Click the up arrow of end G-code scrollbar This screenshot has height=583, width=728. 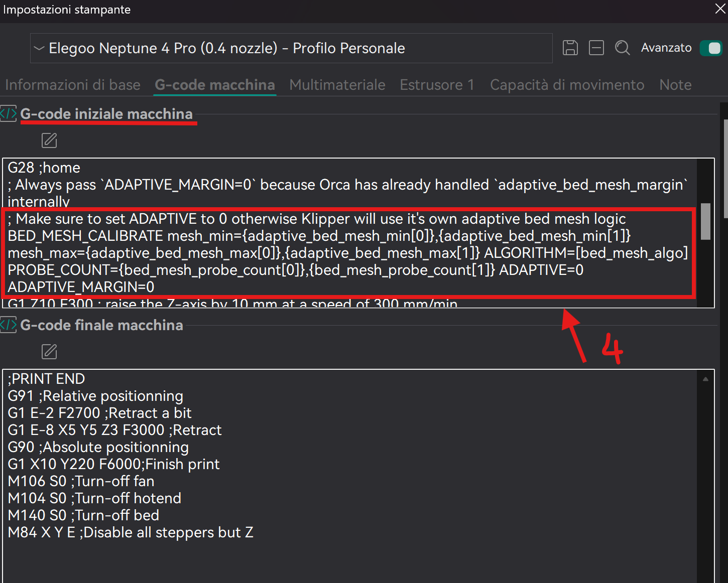point(705,379)
